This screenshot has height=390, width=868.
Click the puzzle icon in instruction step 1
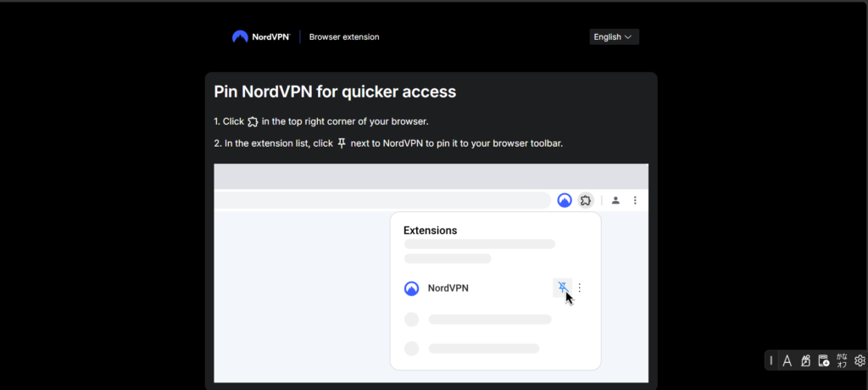[x=253, y=121]
